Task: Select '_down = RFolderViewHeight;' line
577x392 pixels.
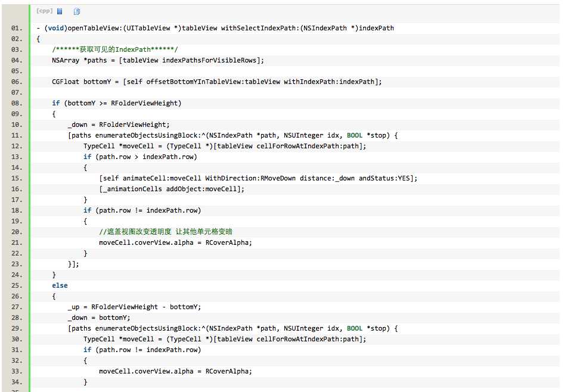Action: [119, 125]
